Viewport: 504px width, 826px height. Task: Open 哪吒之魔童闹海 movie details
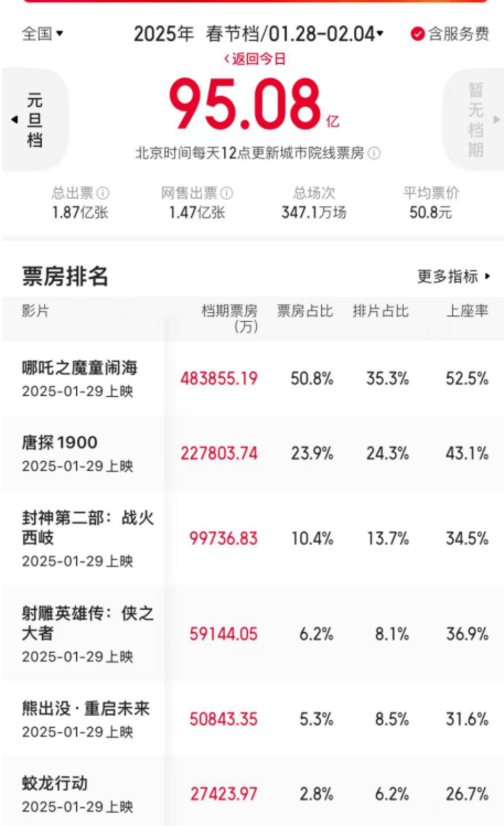[80, 369]
